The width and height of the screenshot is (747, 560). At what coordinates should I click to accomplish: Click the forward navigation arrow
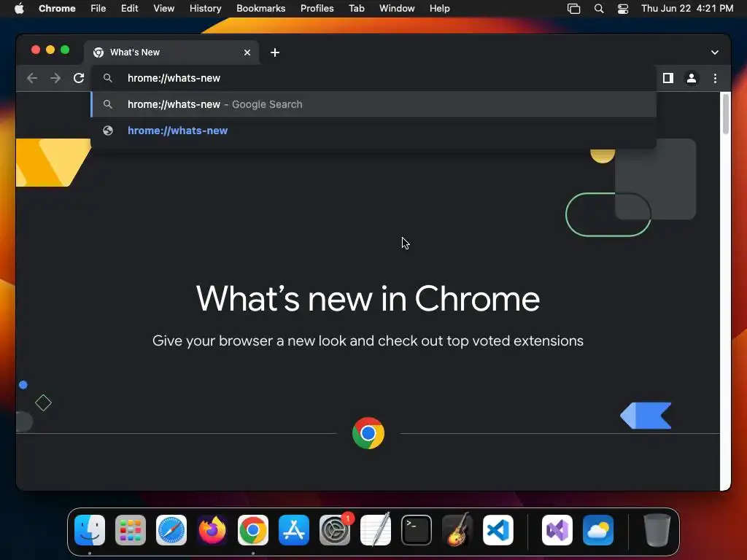[55, 78]
